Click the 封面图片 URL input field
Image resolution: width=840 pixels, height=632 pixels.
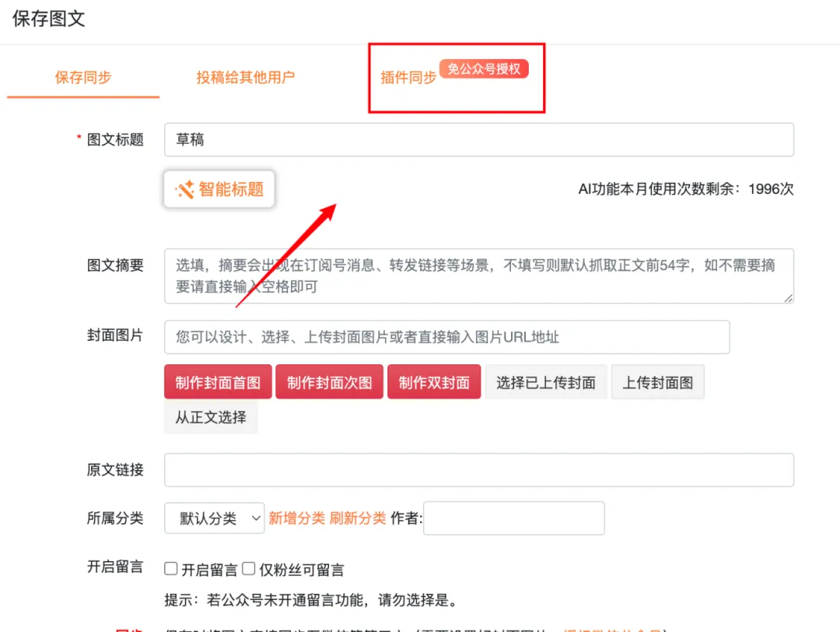[446, 337]
